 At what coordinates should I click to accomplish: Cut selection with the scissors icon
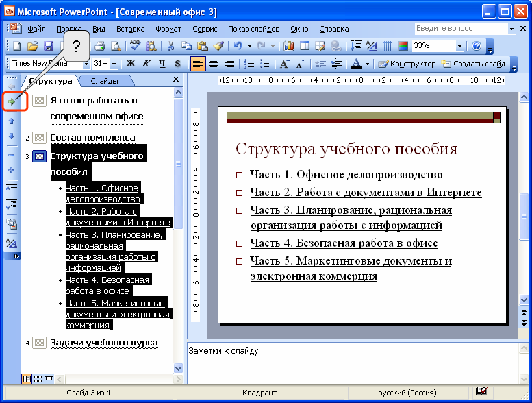[170, 46]
